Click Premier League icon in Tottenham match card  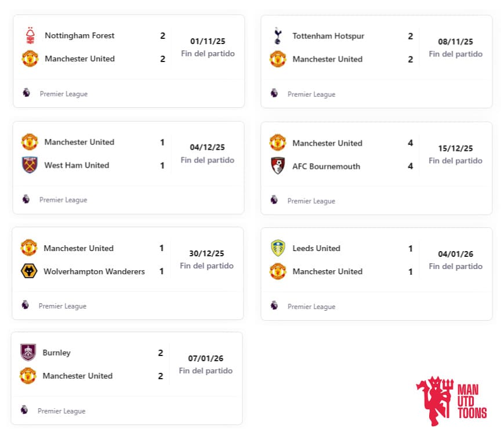(x=274, y=93)
